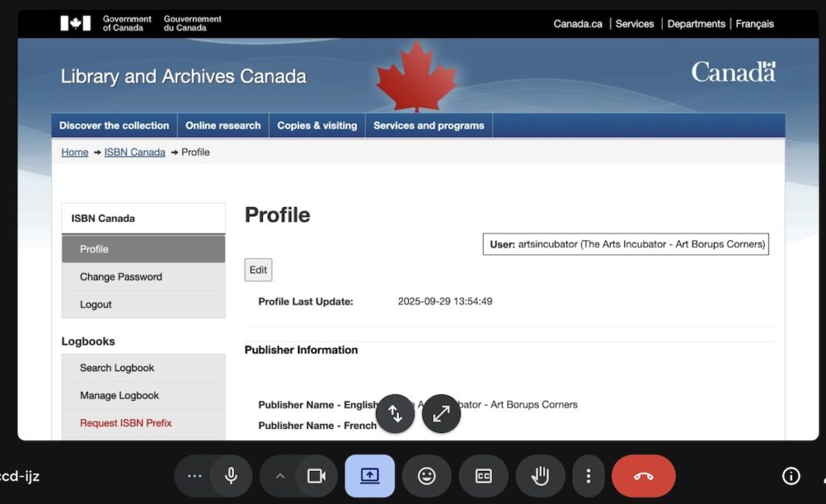Viewport: 826px width, 504px height.
Task: Click the Edit profile button
Action: pos(258,270)
